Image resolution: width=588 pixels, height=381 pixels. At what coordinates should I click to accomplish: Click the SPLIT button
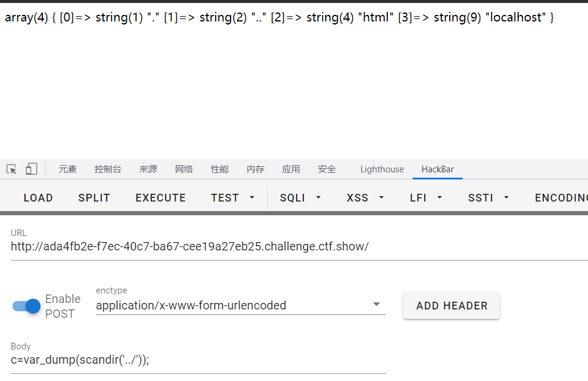(x=94, y=197)
